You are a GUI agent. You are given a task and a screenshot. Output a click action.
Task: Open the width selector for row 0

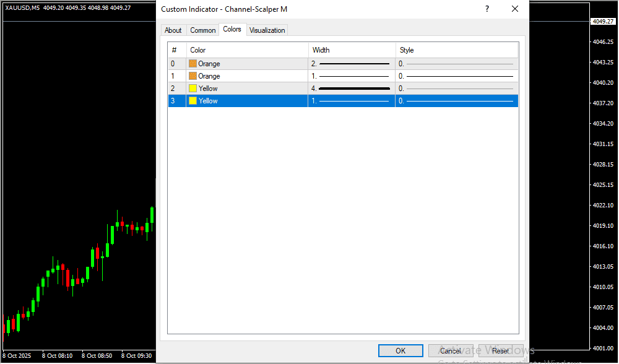351,64
